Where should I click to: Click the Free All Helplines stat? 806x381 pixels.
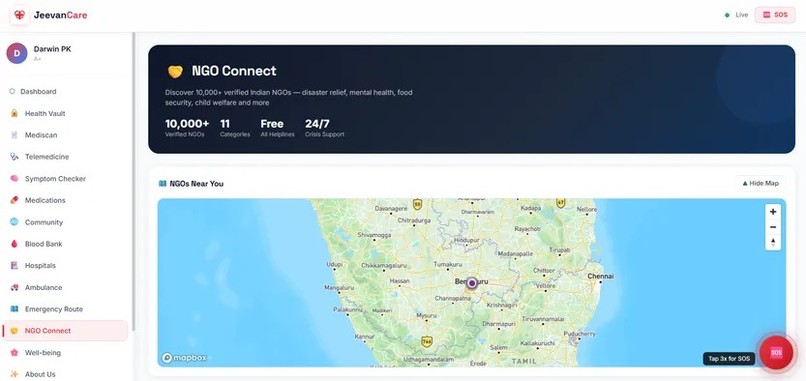pyautogui.click(x=278, y=128)
